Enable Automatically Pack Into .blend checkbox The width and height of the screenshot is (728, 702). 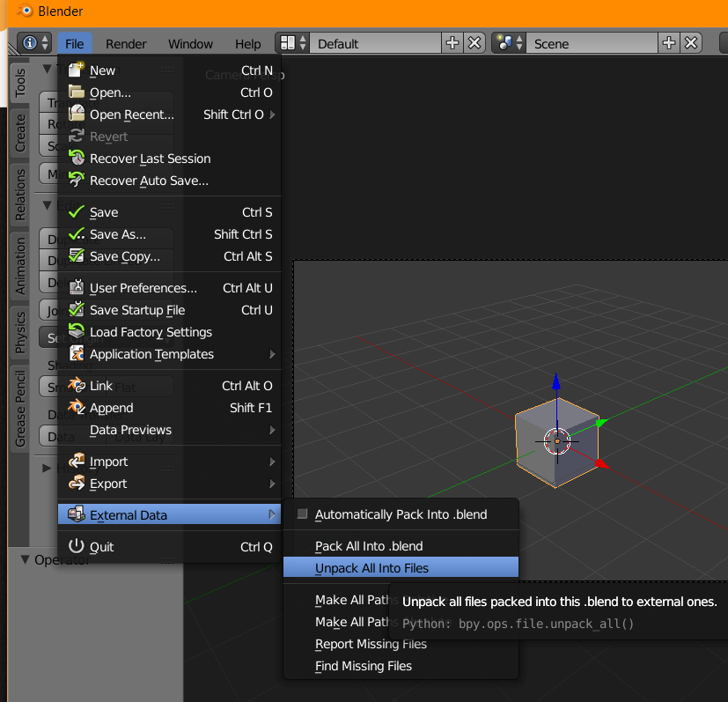302,514
